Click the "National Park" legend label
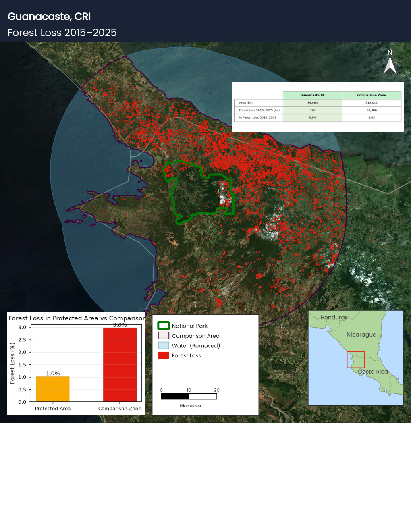 pyautogui.click(x=190, y=326)
